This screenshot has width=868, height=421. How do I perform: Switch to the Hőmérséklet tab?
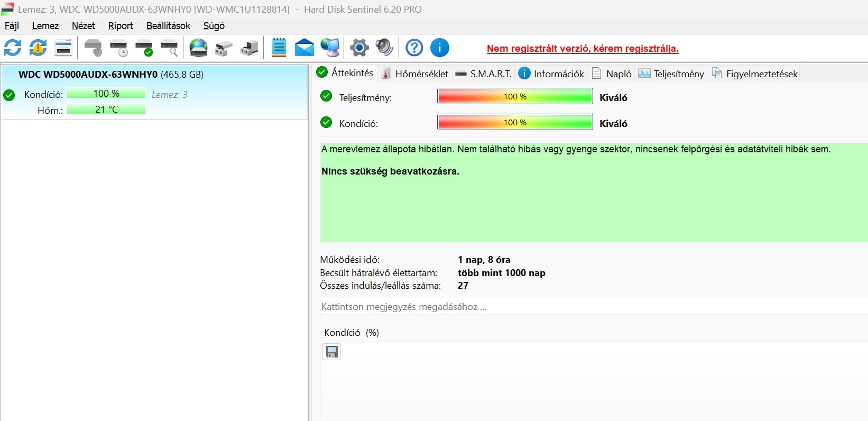(x=415, y=74)
